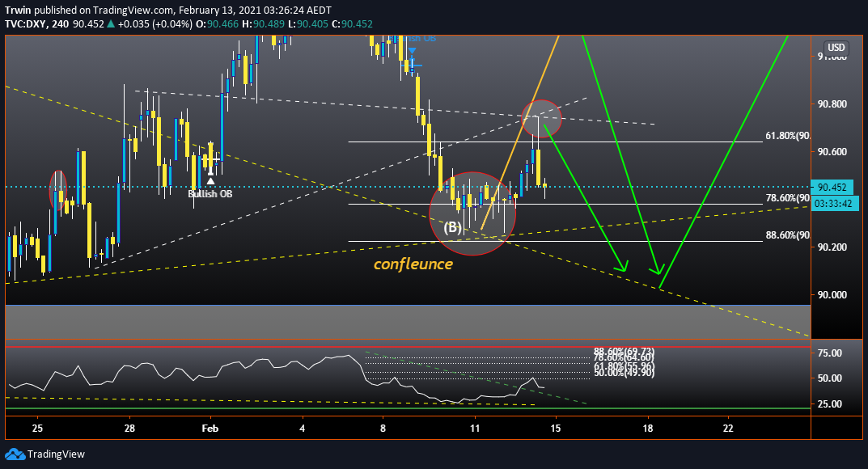Click the white up-arrow above Bullish OB label
Image resolution: width=868 pixels, height=469 pixels.
tap(210, 180)
